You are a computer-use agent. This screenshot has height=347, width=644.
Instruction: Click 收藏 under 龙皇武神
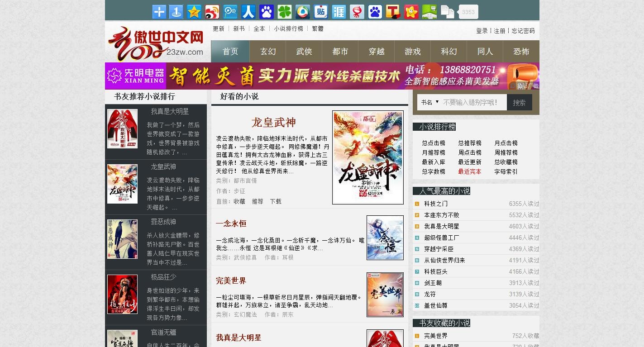tap(239, 201)
